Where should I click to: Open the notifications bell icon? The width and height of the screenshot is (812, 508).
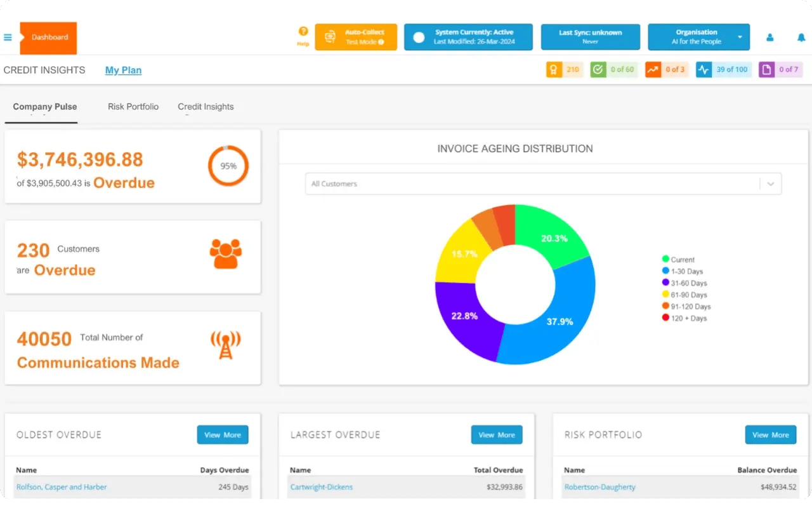(x=801, y=37)
